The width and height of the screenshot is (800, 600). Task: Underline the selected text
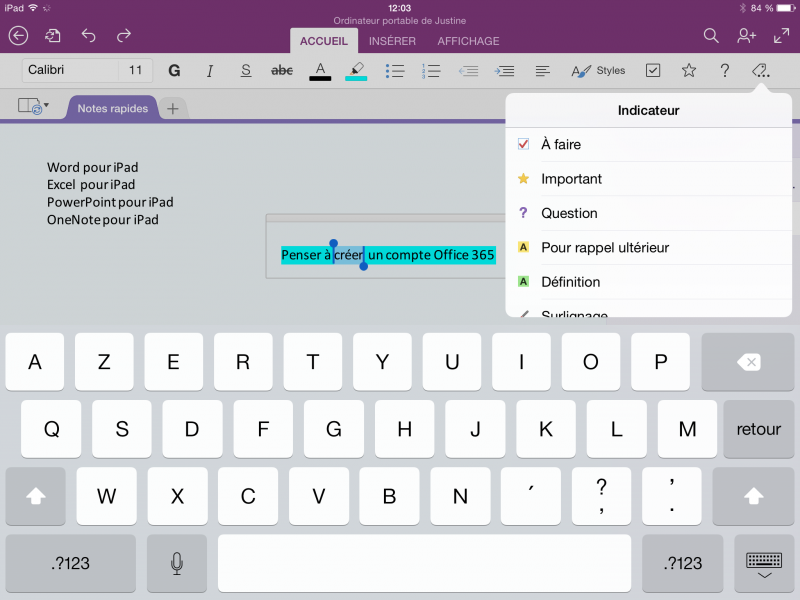[246, 70]
